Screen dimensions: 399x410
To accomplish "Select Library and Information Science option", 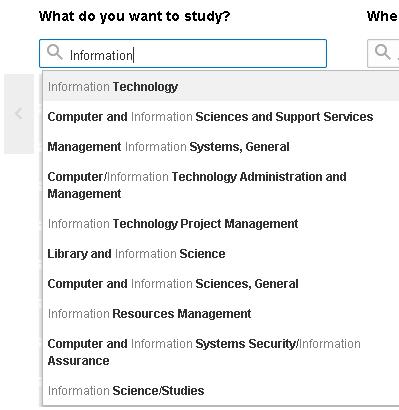I will tap(221, 254).
